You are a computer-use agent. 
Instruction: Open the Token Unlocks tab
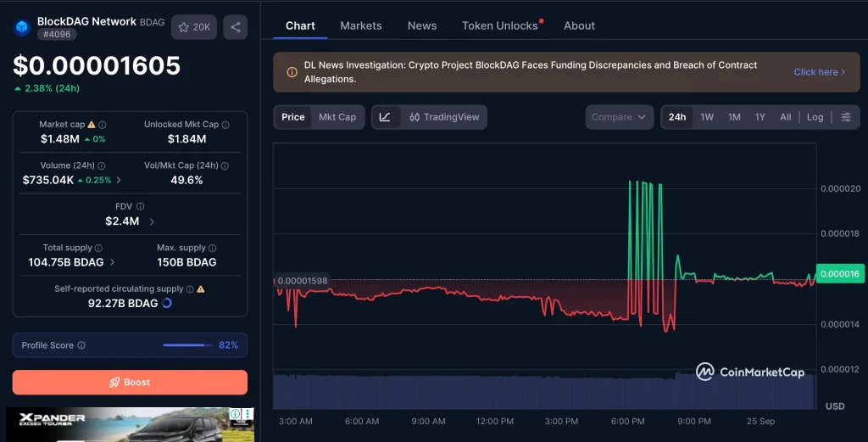(x=500, y=25)
